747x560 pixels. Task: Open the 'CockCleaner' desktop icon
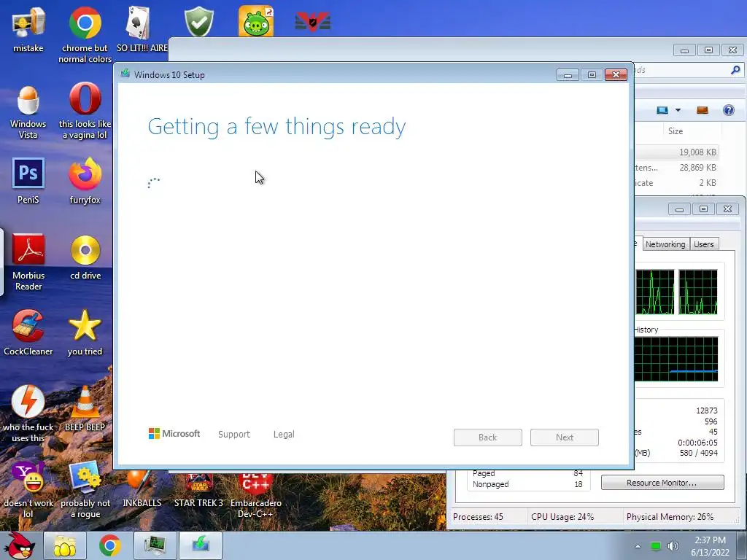(x=28, y=332)
